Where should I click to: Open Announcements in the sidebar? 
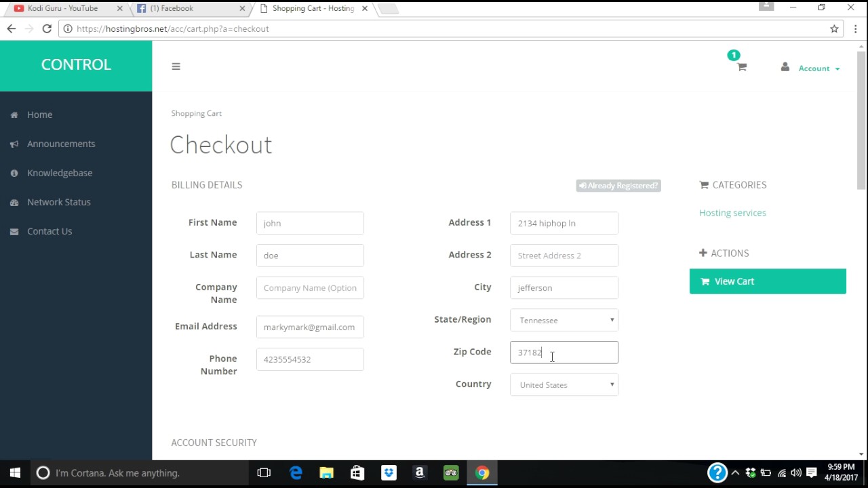click(61, 144)
